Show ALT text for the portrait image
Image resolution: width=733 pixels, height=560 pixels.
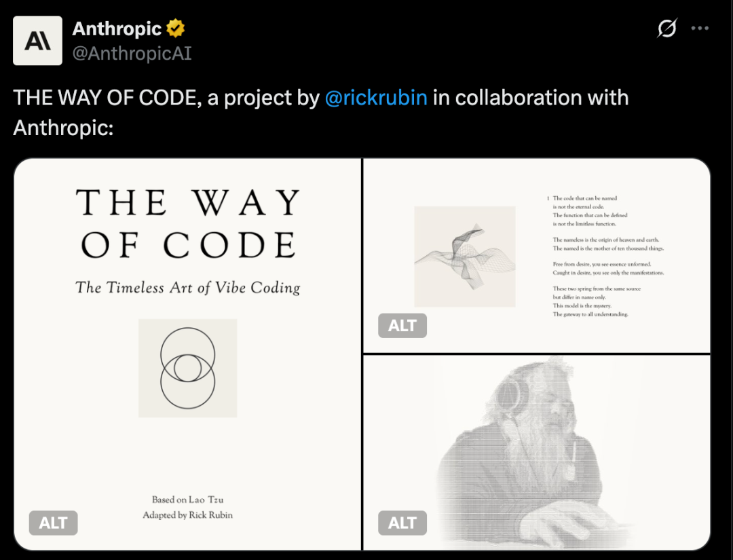click(402, 523)
